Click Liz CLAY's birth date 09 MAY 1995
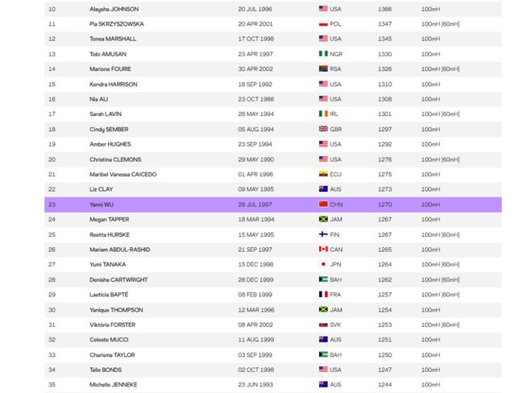This screenshot has width=532, height=393. [256, 189]
